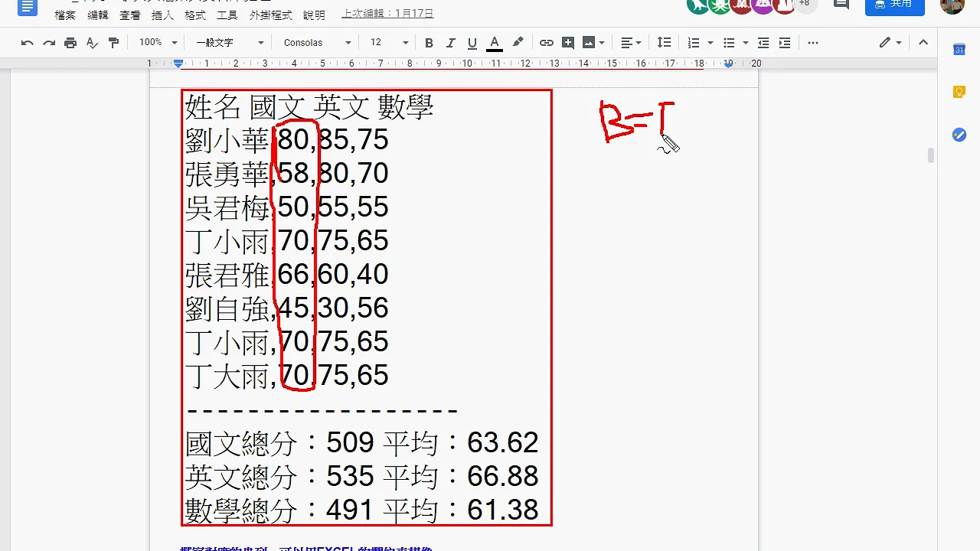Click the bulleted list icon

(x=729, y=43)
